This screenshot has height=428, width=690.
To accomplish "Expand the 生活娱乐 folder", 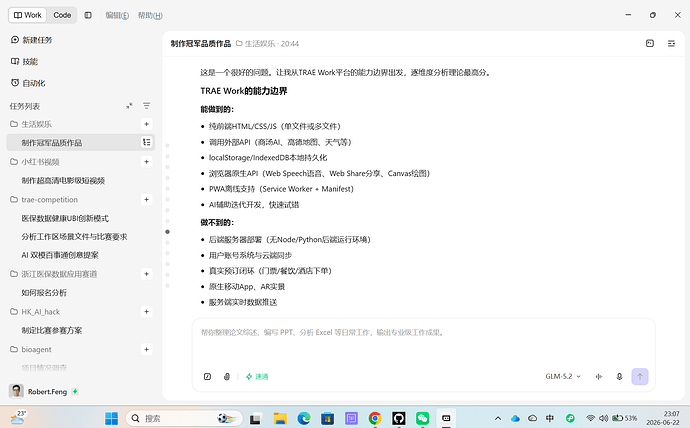I will tap(31, 124).
